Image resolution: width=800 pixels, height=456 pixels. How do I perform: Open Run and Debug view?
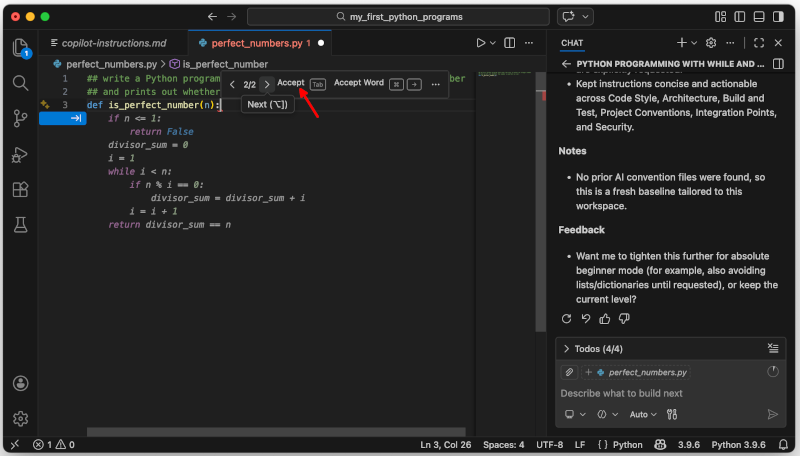coord(20,154)
